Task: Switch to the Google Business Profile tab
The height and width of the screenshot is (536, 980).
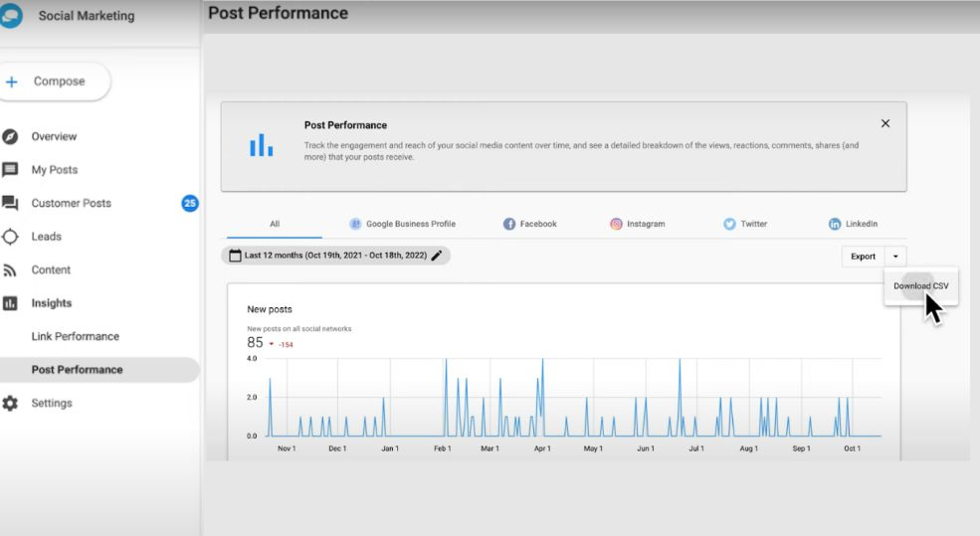Action: (403, 224)
